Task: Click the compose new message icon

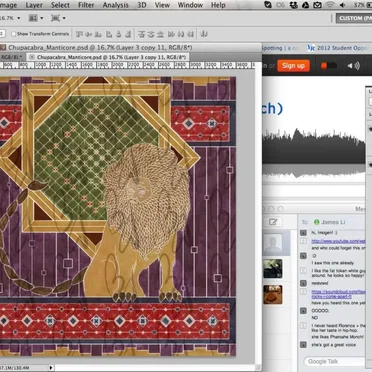Action: (273, 222)
